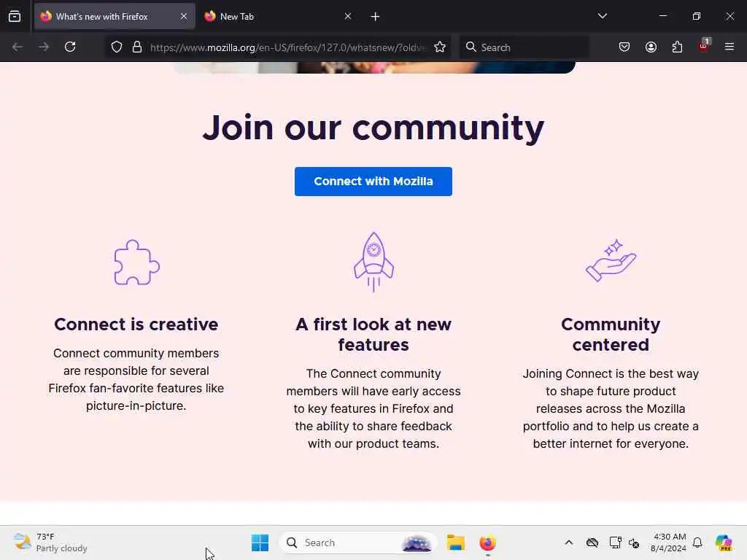The image size is (747, 560).
Task: Click Firefox icon in taskbar
Action: (x=487, y=542)
